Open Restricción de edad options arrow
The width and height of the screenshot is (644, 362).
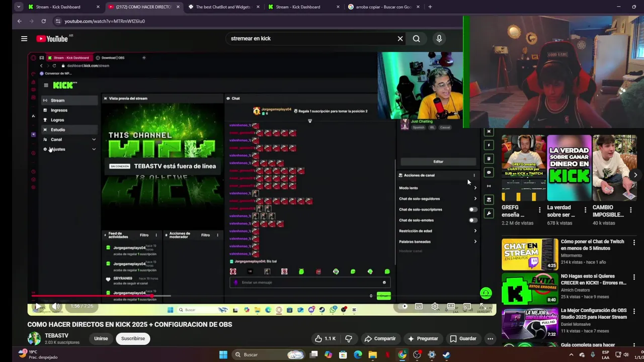click(x=475, y=231)
